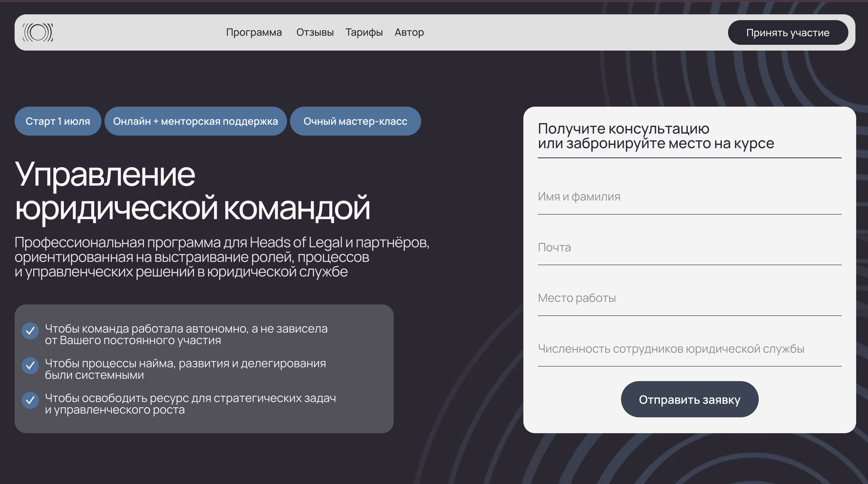Focus Численность сотрудников юридической службы field

690,349
